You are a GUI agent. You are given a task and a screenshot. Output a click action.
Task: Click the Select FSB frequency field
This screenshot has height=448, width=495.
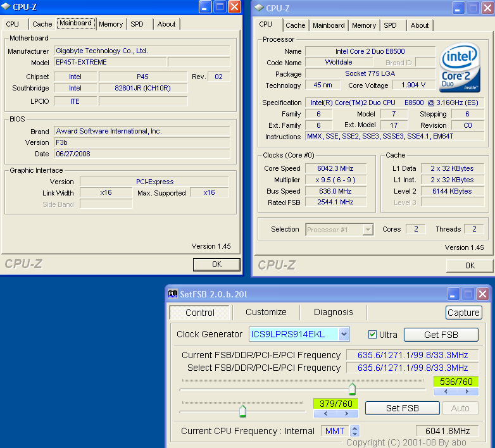(x=413, y=368)
